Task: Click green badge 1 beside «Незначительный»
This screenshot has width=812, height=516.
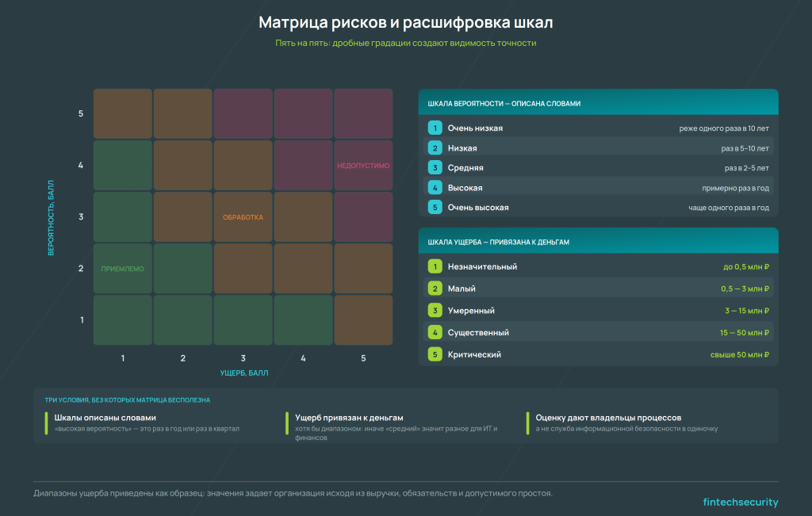Action: pos(435,266)
